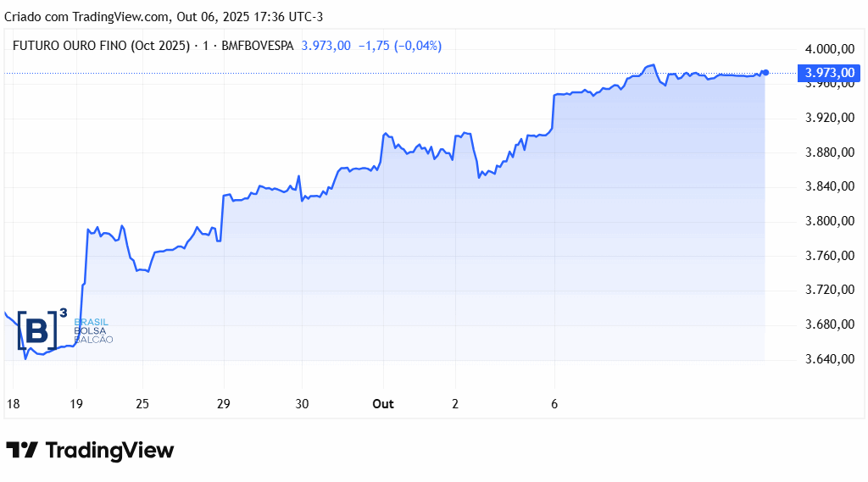Select date 25 on the time axis

click(142, 404)
